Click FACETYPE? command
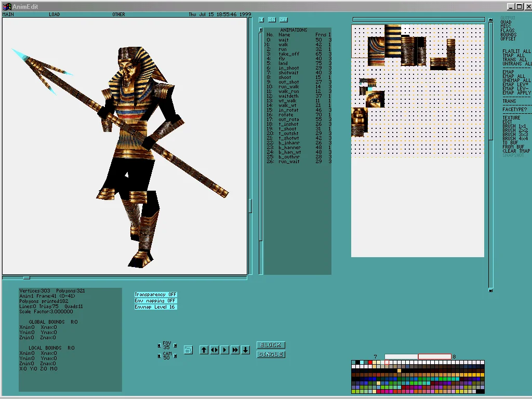 [515, 110]
